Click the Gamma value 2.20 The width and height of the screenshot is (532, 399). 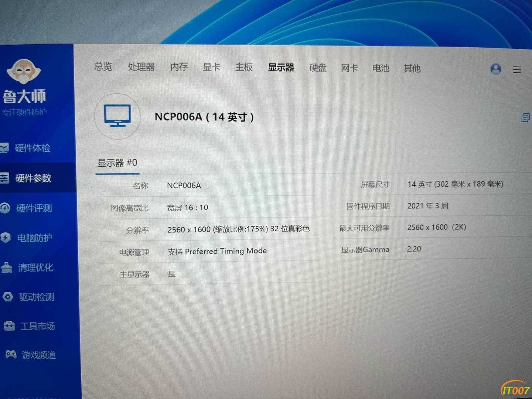(x=414, y=249)
